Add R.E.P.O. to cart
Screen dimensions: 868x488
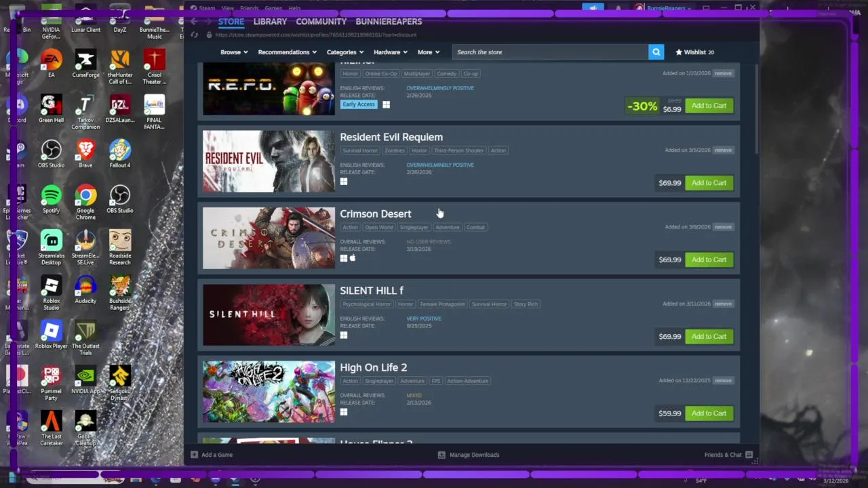[x=709, y=106]
